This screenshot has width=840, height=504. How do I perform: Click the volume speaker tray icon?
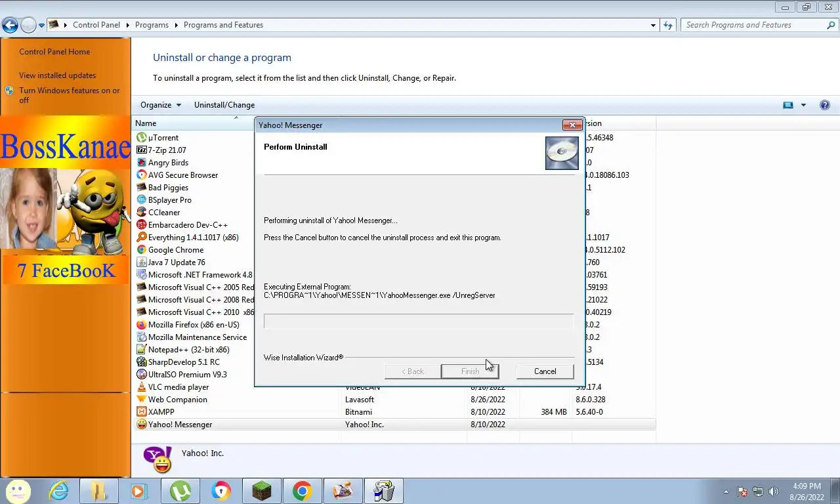coord(774,492)
